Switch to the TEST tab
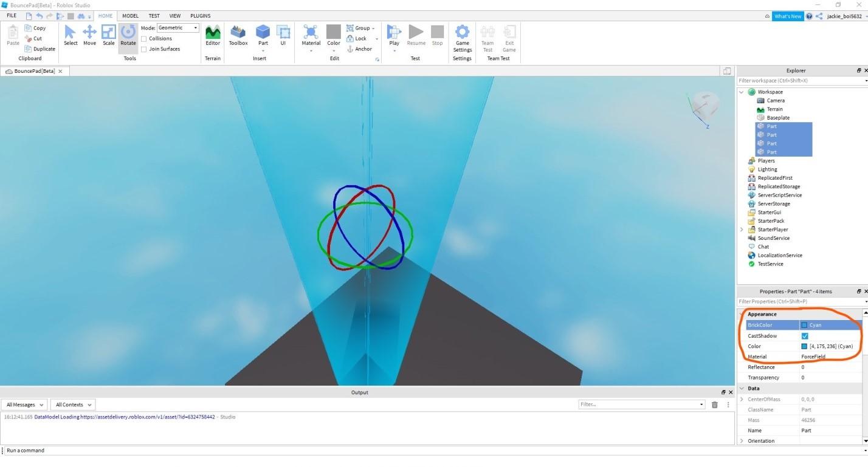The height and width of the screenshot is (467, 868). pos(154,16)
